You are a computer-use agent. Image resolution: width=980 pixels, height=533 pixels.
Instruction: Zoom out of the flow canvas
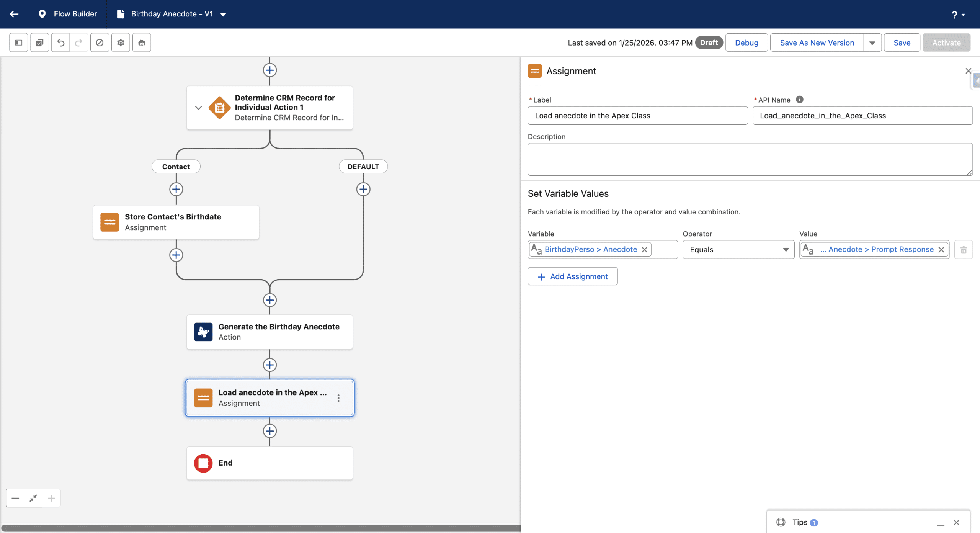[15, 498]
